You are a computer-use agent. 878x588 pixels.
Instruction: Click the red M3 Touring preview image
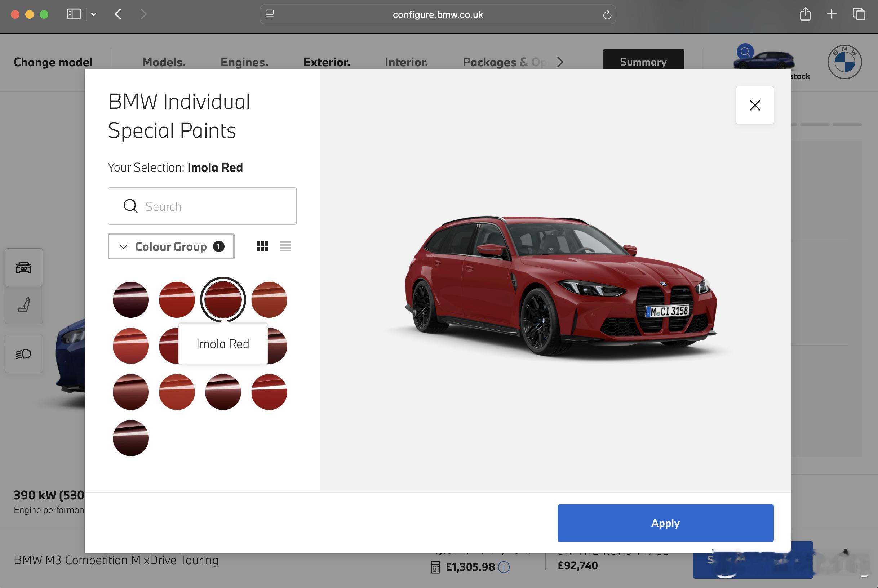click(561, 287)
